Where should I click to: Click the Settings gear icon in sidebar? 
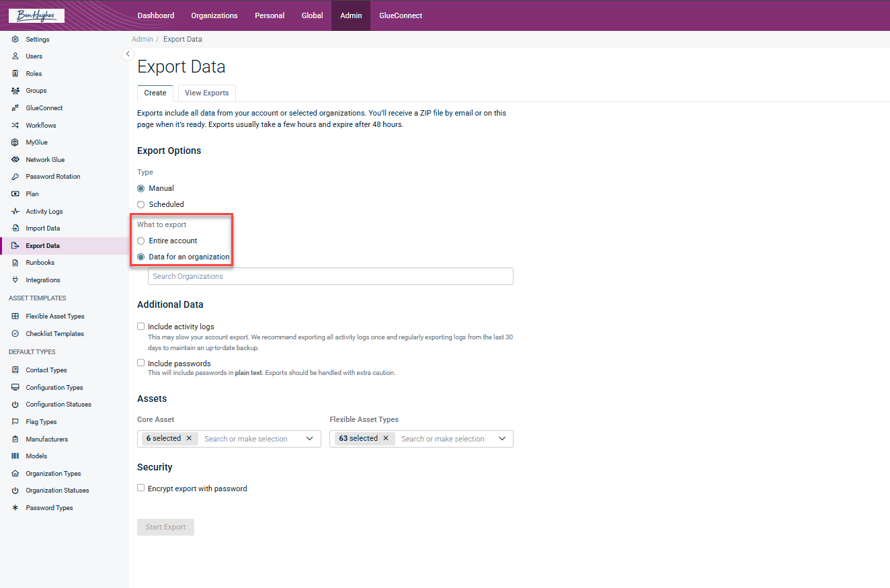click(15, 40)
